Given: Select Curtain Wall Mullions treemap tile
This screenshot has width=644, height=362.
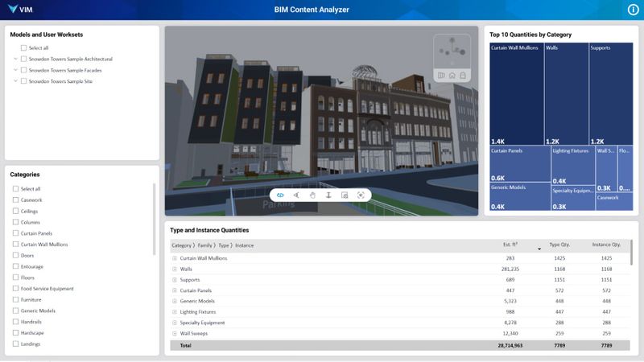Looking at the screenshot, I should coord(517,94).
